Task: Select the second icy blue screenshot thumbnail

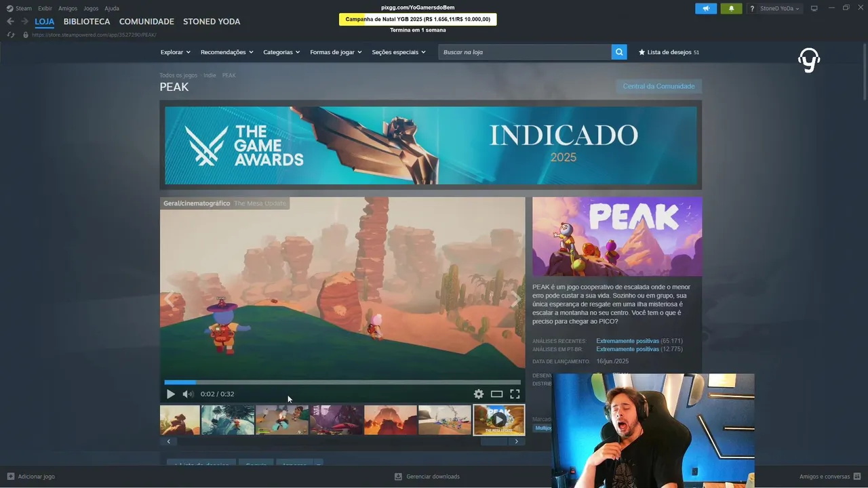Action: (228, 420)
